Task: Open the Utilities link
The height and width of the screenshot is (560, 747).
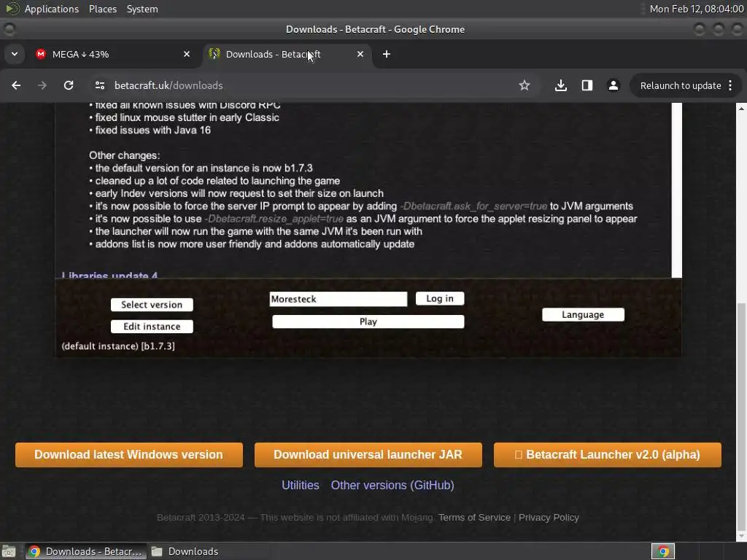Action: coord(300,485)
